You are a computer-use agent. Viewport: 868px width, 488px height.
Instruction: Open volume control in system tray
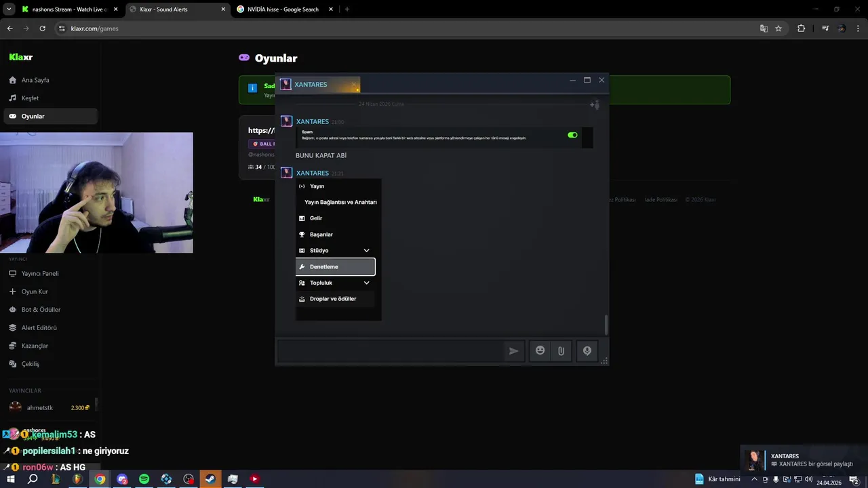(x=808, y=479)
